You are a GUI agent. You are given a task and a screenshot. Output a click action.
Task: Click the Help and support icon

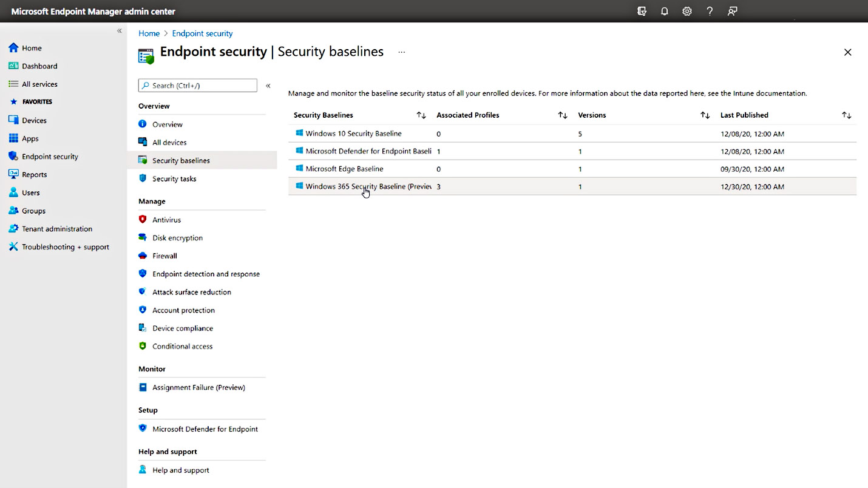click(x=143, y=470)
